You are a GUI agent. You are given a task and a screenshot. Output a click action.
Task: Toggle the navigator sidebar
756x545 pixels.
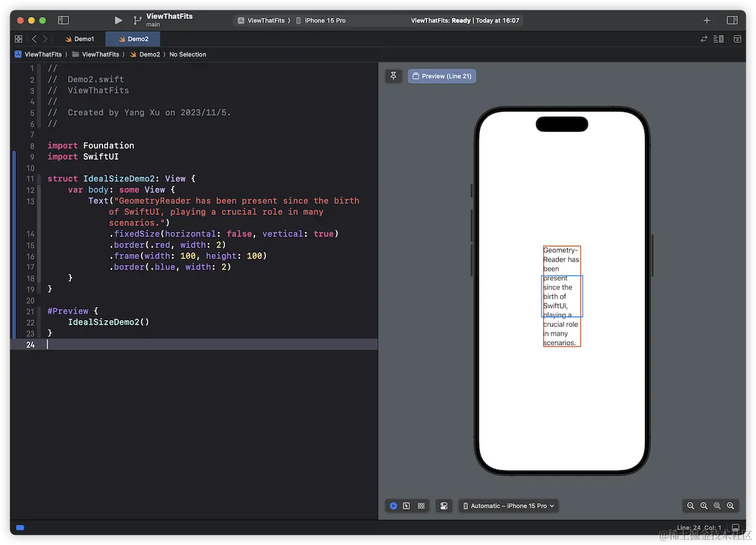click(63, 20)
